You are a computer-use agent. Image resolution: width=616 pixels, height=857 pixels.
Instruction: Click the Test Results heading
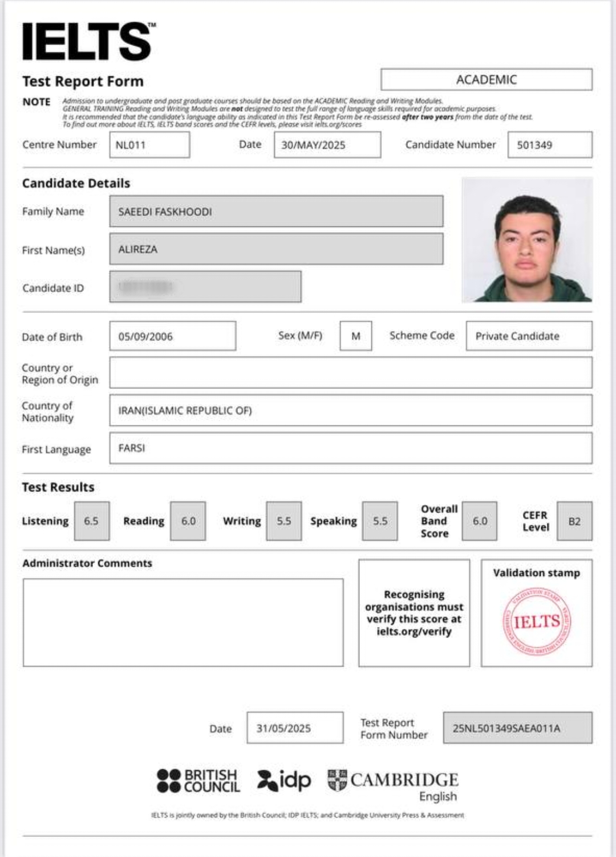point(58,488)
